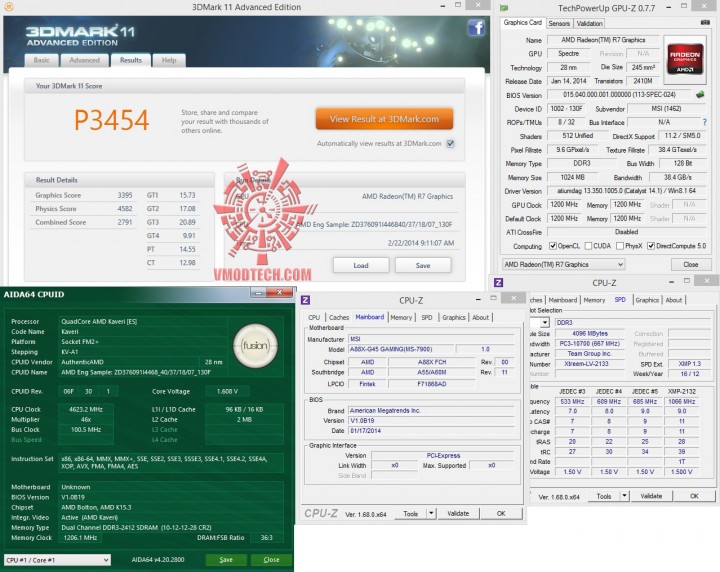Click the GPU-Z BIOS save chip icon
The height and width of the screenshot is (572, 720).
point(700,95)
